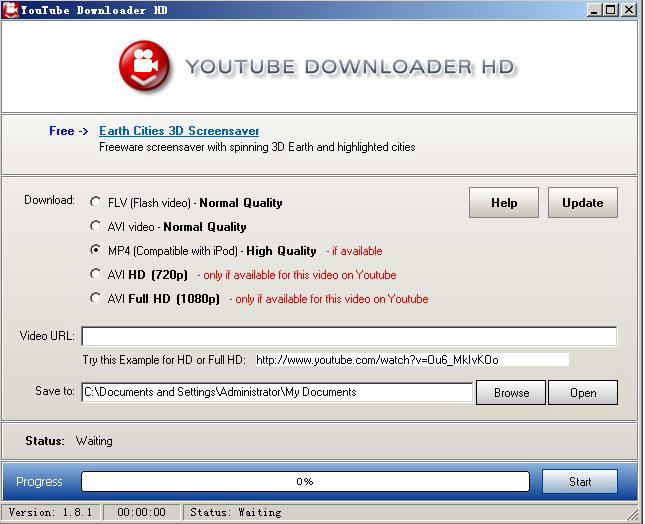Select MP4 High Quality radio button

coord(95,250)
